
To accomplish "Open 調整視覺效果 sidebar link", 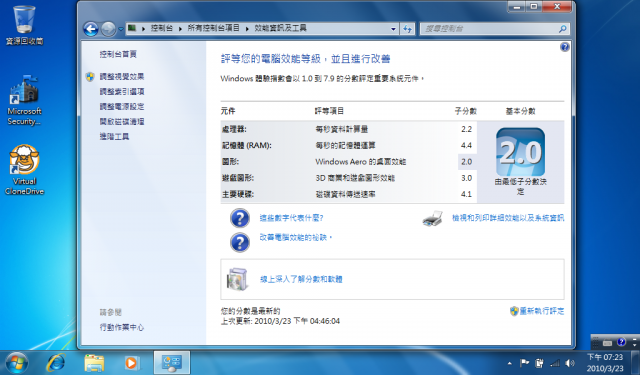I will click(122, 76).
